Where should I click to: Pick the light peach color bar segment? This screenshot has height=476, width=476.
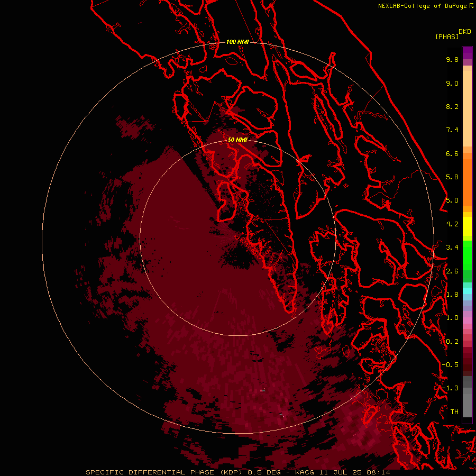[467, 108]
